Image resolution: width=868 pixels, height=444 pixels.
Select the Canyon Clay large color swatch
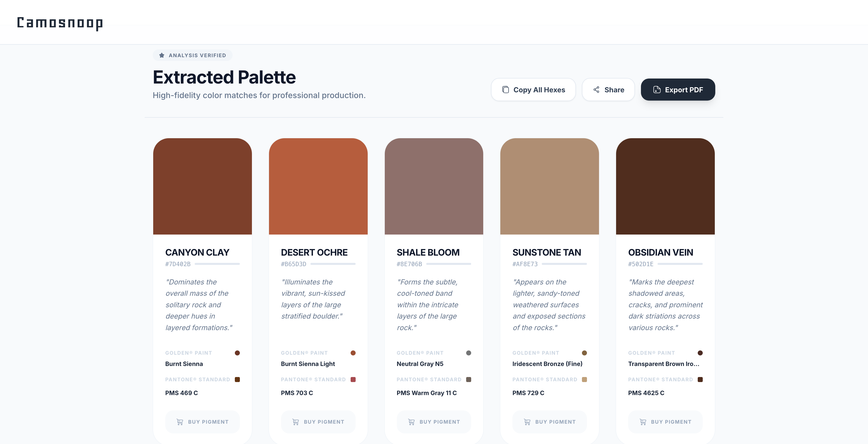click(202, 186)
